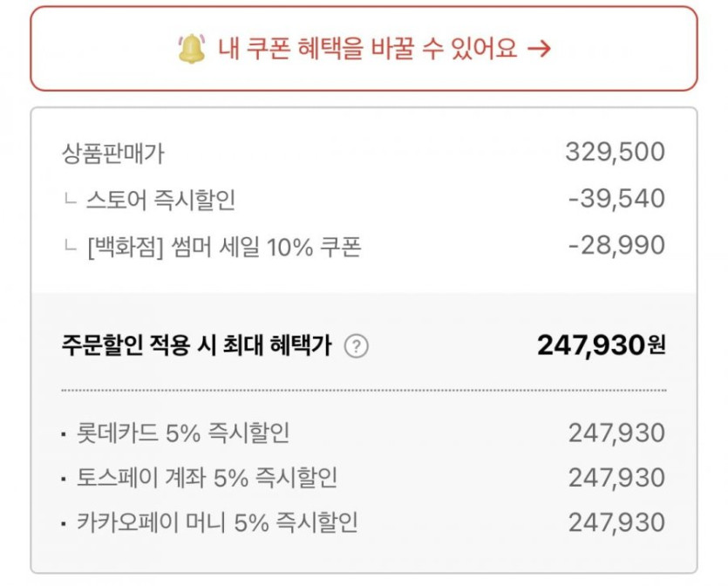This screenshot has height=586, width=728.
Task: Select the 스토어 즉시할인 row
Action: tap(160, 201)
